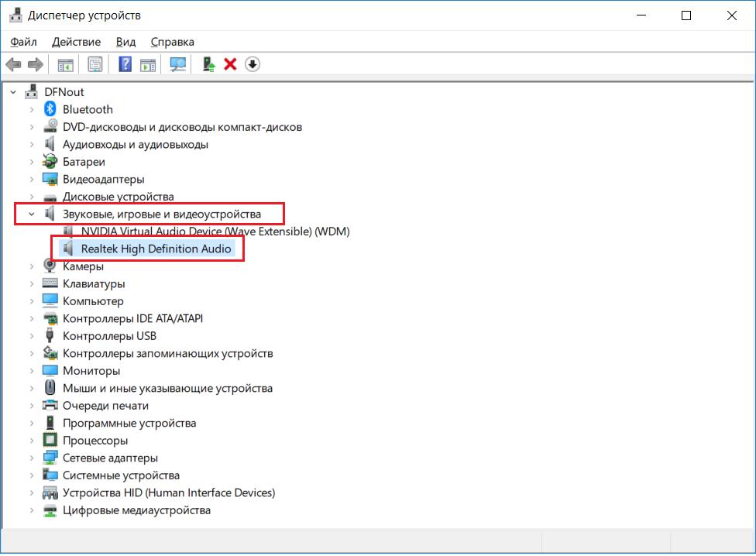Expand DVD-дисководы и дисководы компакт-дисков

pyautogui.click(x=32, y=127)
